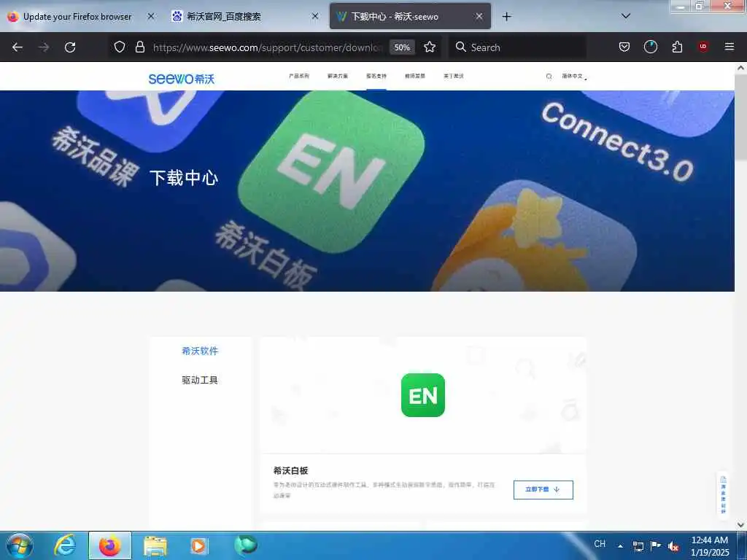Focus the Firefox Search box

tap(519, 47)
